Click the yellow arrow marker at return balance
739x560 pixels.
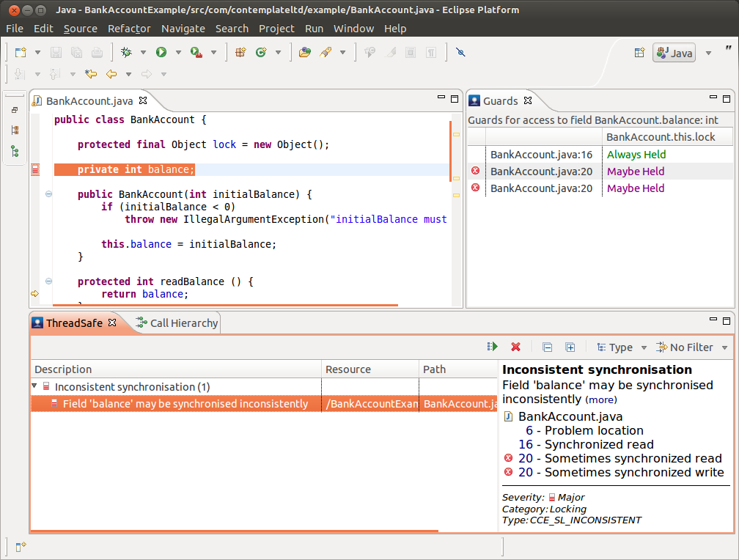(35, 294)
